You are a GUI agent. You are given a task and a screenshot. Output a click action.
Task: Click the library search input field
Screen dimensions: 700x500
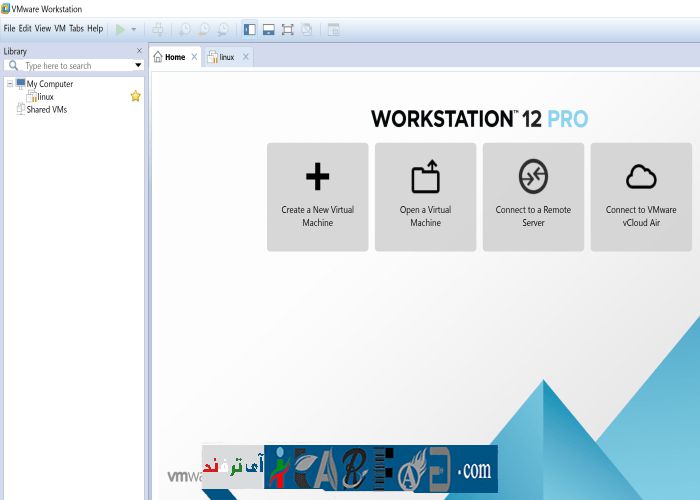70,65
